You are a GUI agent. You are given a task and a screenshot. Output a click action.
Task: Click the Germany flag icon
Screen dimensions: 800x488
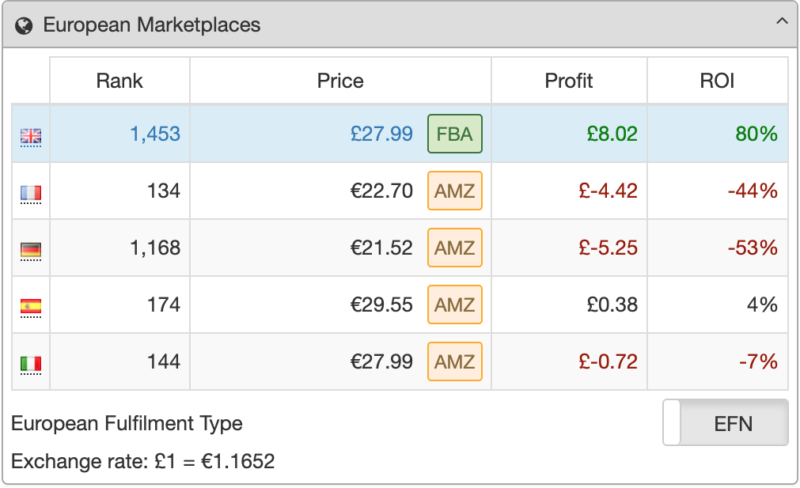click(x=31, y=250)
